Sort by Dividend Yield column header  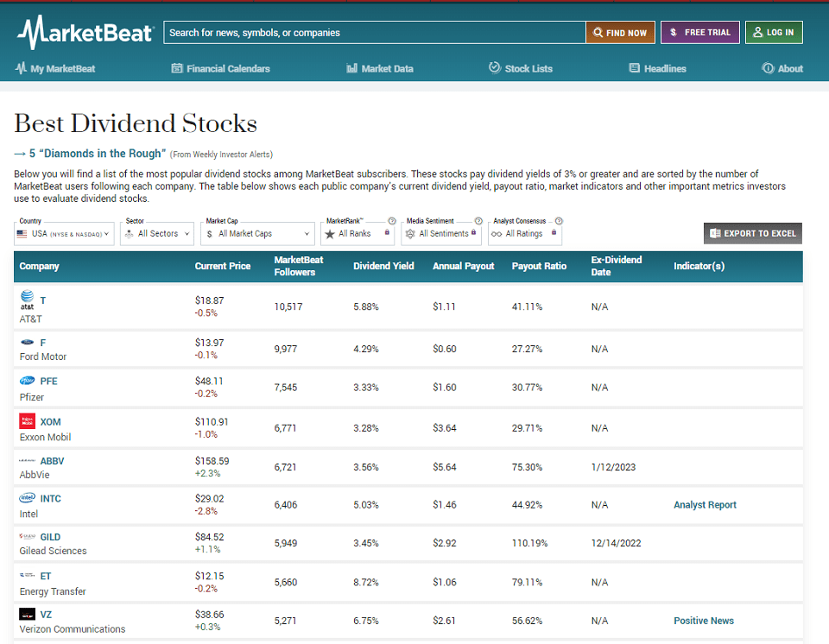pos(383,266)
